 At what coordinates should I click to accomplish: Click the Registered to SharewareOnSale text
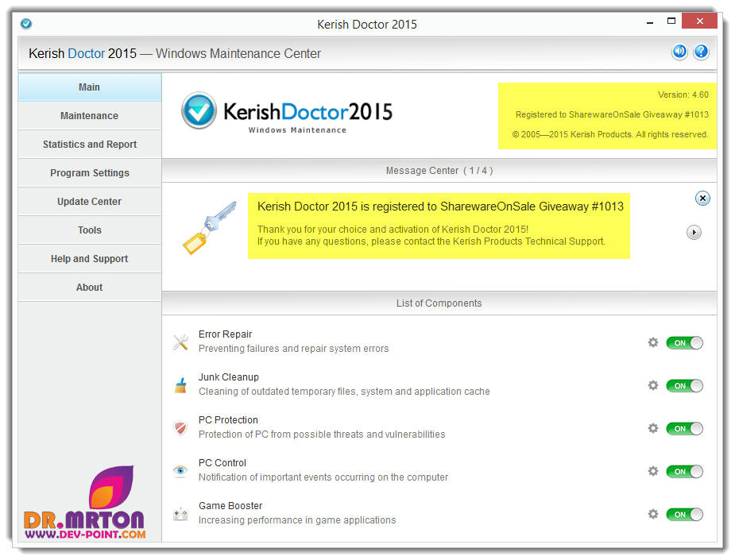[x=612, y=114]
